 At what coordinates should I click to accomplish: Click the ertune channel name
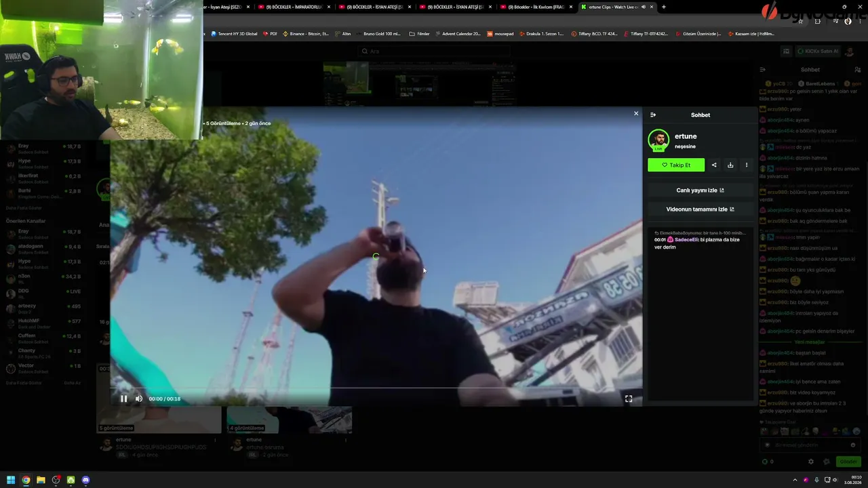pyautogui.click(x=686, y=136)
